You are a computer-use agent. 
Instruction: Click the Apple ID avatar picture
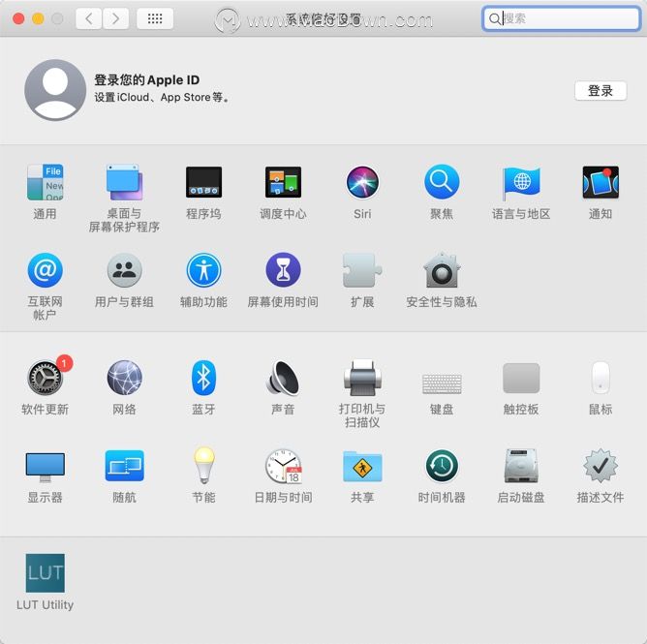coord(55,90)
